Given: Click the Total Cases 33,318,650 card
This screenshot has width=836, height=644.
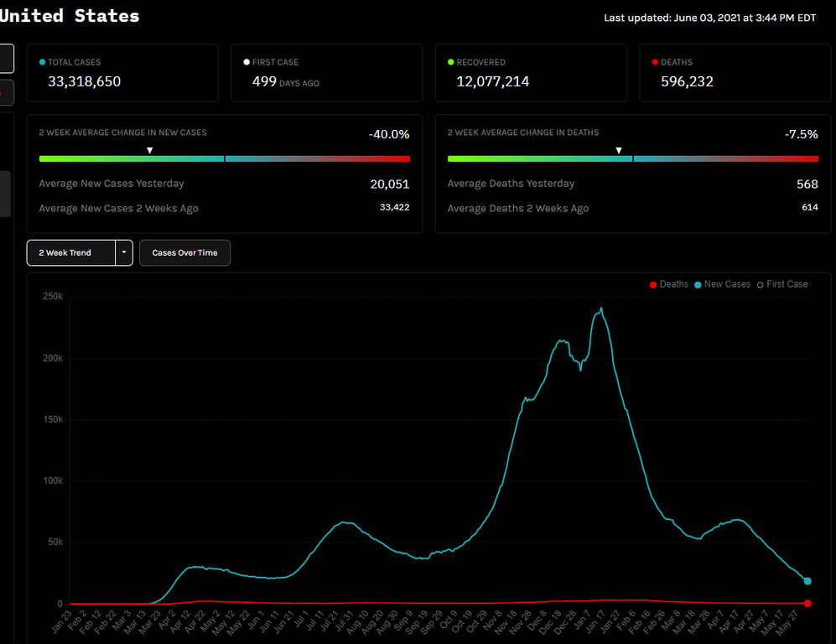Looking at the screenshot, I should [122, 73].
